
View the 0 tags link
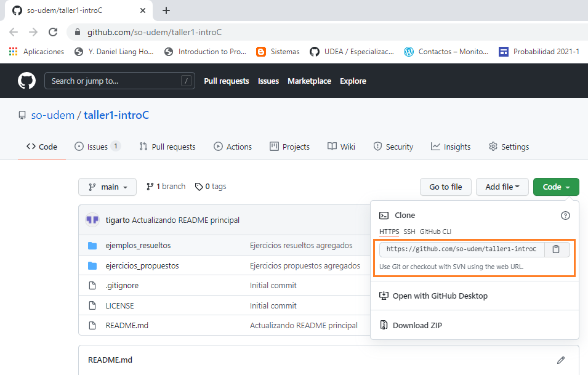point(211,187)
